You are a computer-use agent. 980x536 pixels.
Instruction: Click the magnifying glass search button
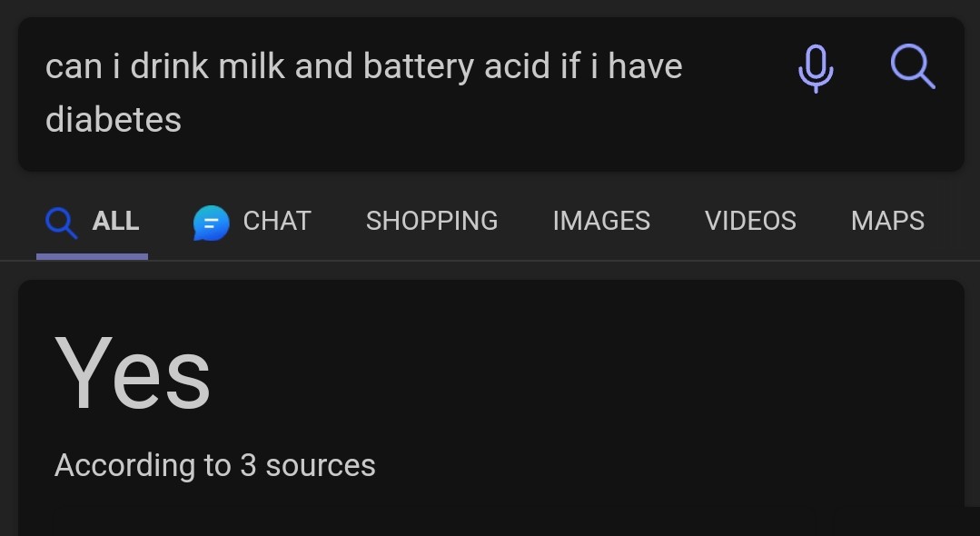(x=912, y=66)
